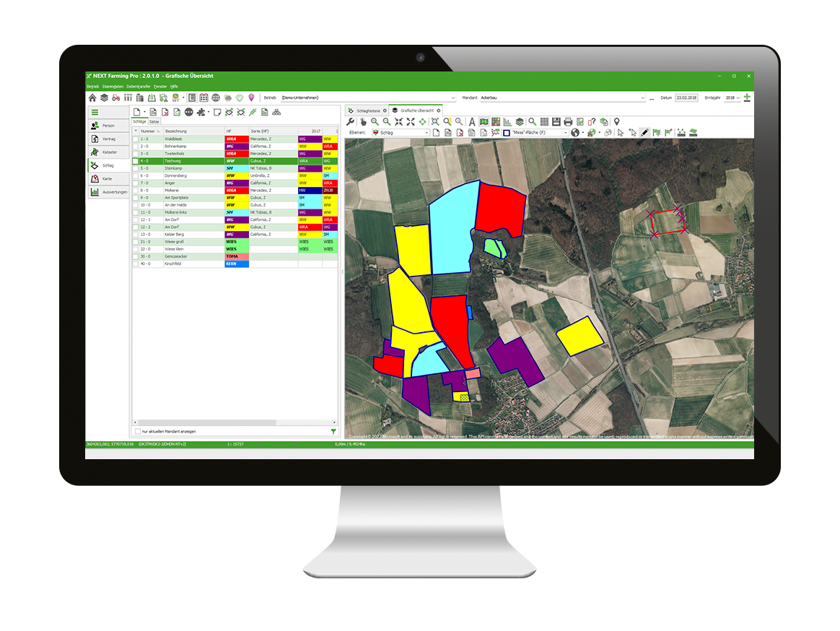
Task: Select the wrench settings tool above map
Action: pos(351,122)
